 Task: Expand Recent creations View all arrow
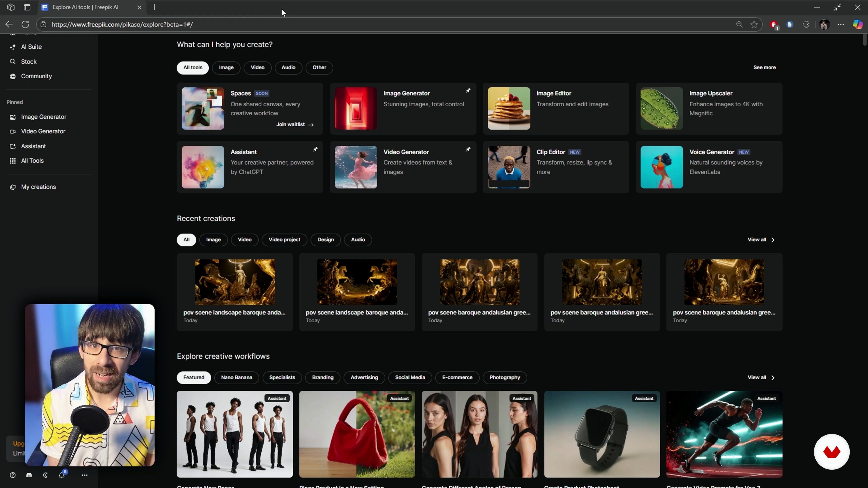pyautogui.click(x=773, y=240)
